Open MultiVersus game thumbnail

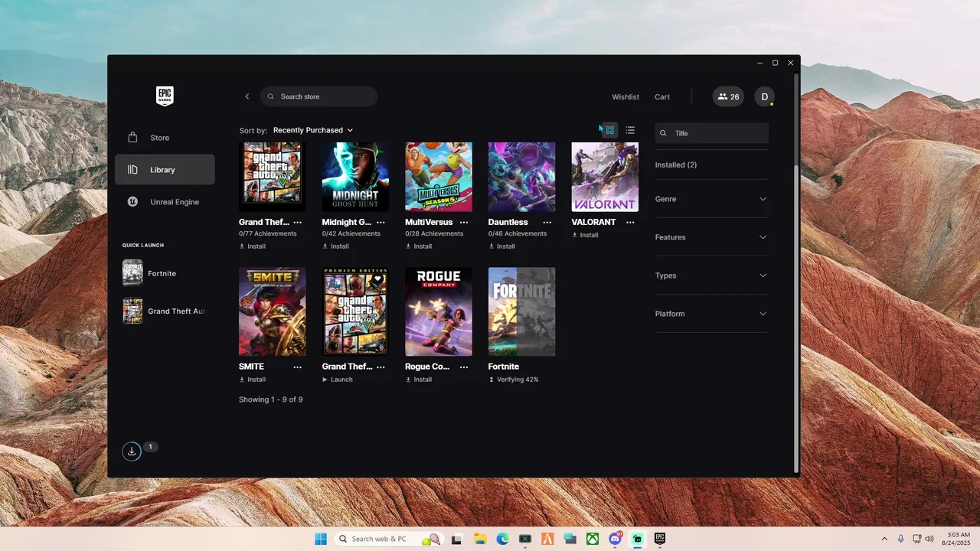coord(439,177)
